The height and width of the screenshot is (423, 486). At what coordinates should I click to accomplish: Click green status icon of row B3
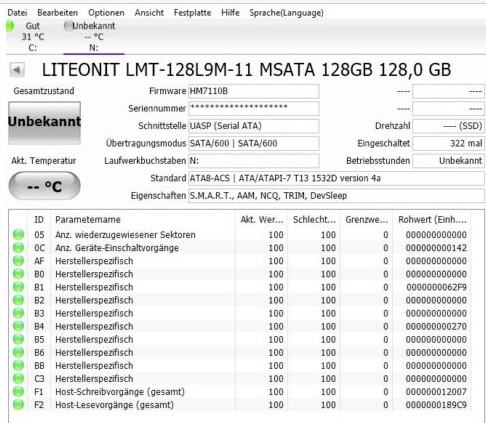pyautogui.click(x=18, y=313)
